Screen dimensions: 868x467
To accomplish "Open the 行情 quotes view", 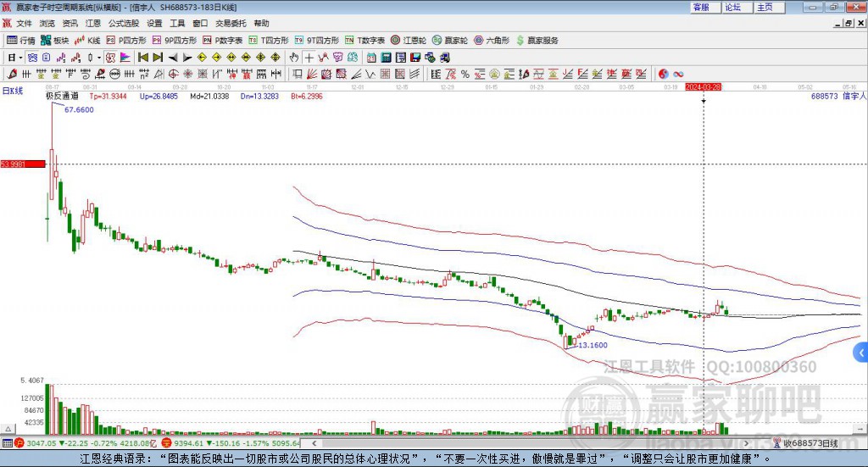I will pyautogui.click(x=20, y=41).
